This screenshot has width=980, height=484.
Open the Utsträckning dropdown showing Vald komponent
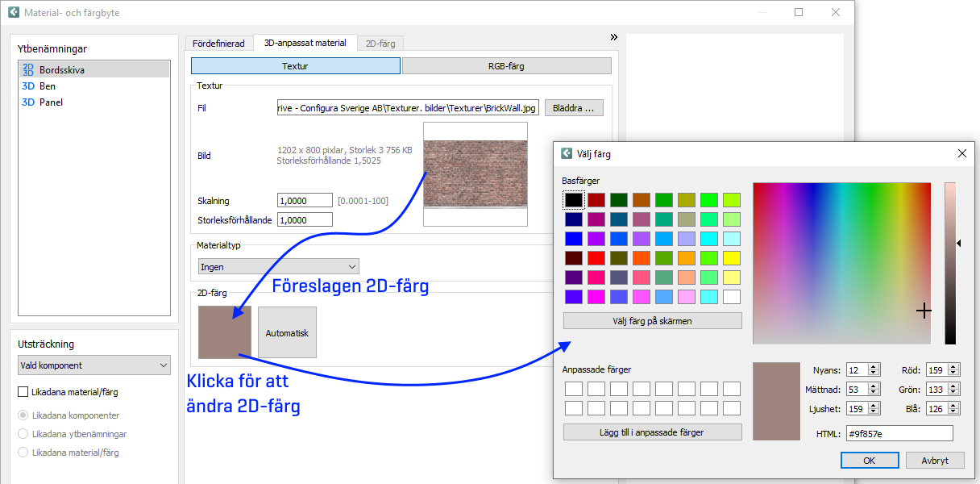point(94,365)
